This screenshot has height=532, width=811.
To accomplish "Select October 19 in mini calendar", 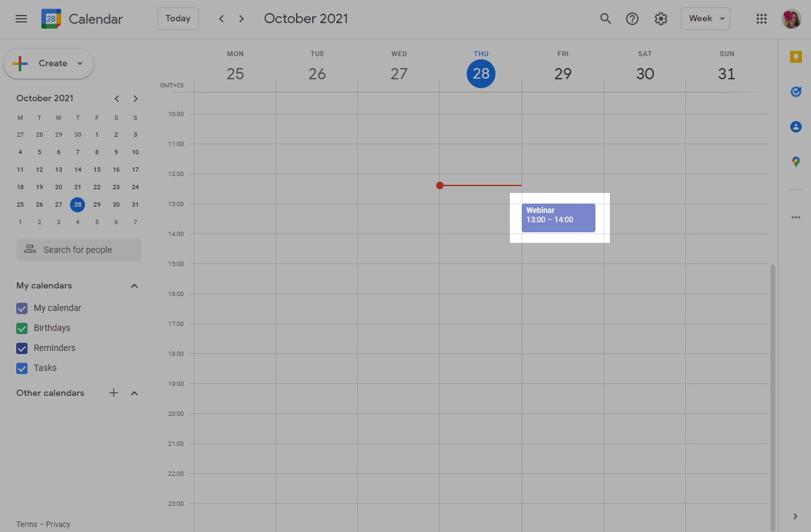I will coord(39,187).
